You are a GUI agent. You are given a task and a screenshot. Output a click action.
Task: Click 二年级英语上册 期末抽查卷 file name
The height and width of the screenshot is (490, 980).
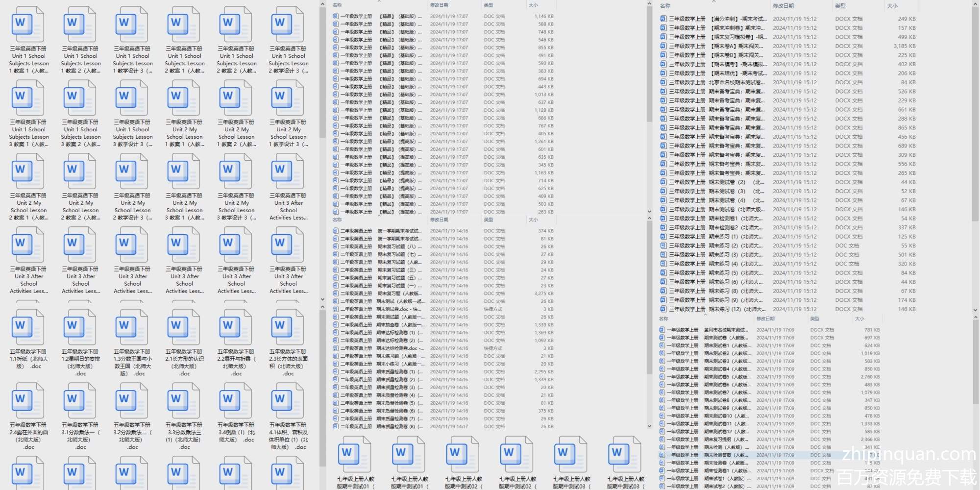pos(382,325)
